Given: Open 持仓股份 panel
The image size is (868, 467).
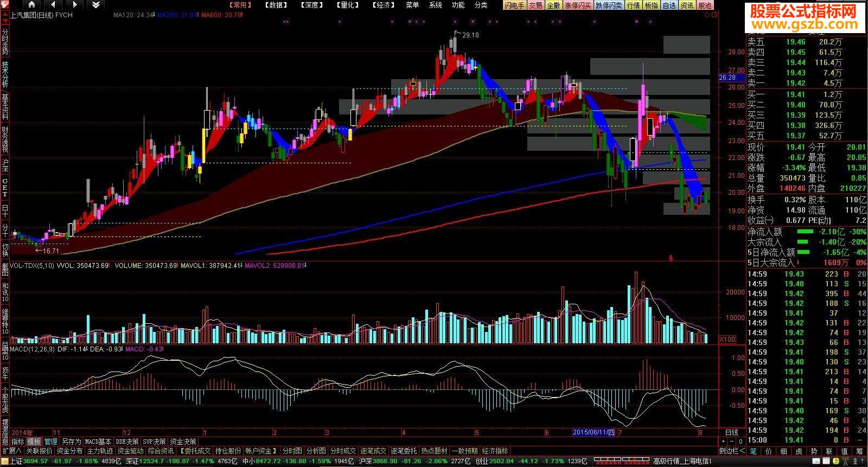Looking at the screenshot, I should (228, 451).
